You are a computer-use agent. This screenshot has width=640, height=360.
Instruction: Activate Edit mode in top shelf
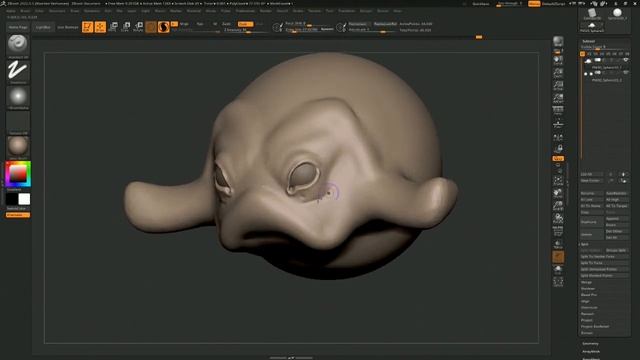pos(87,27)
